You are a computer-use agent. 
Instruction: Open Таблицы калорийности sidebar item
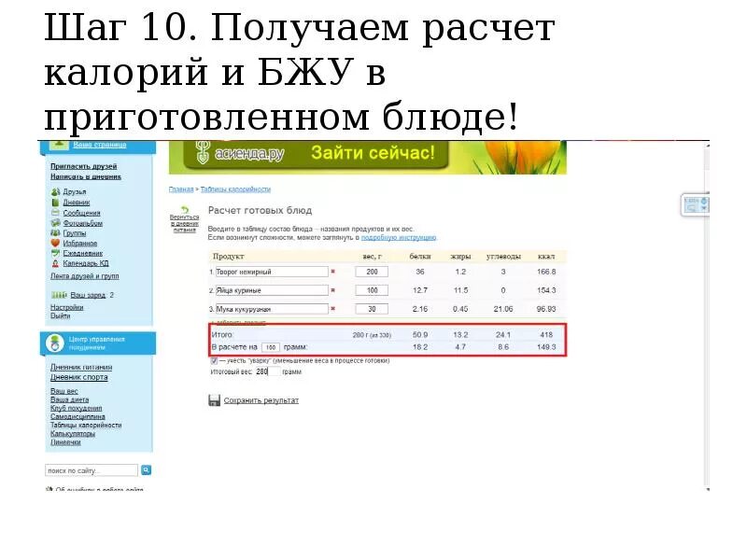pos(86,426)
